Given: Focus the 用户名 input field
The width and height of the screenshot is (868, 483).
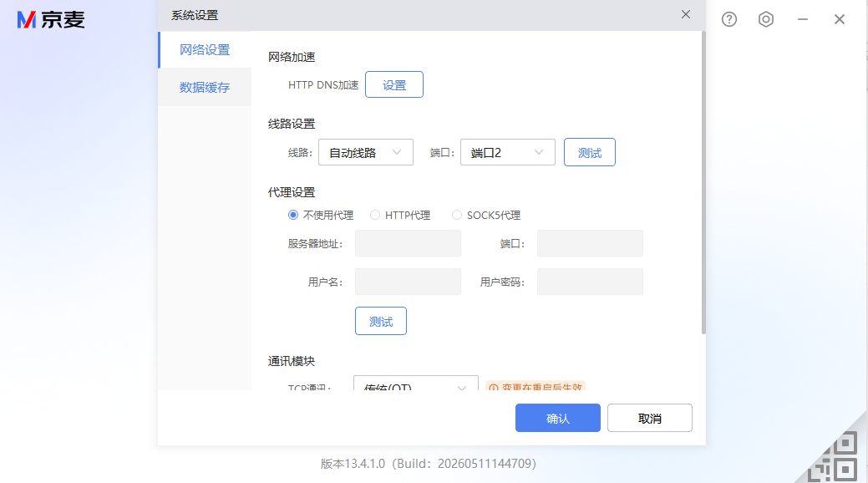Looking at the screenshot, I should click(408, 282).
